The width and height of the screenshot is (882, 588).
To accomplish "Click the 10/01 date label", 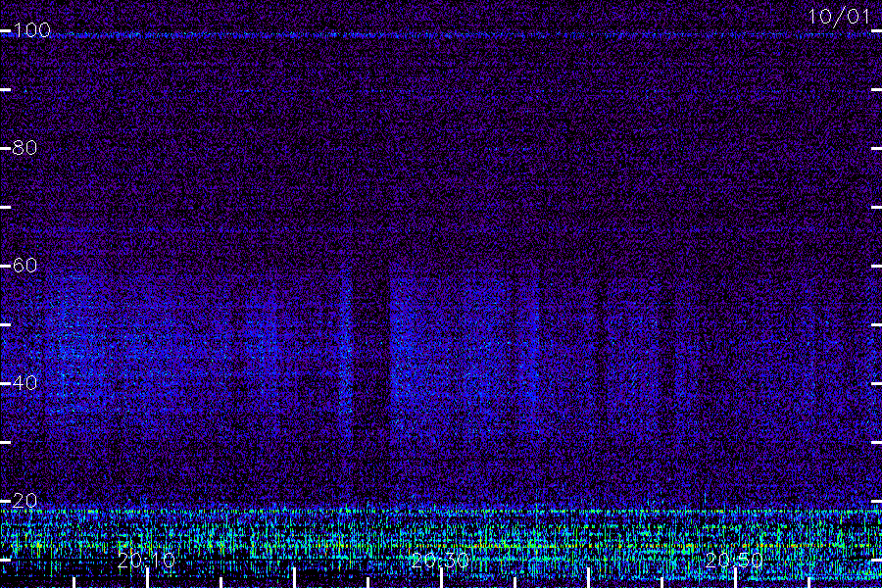I will tap(839, 17).
